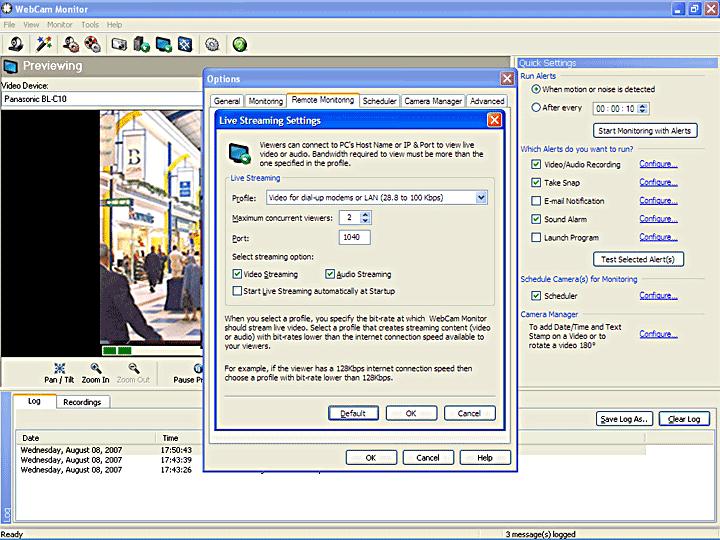Click the Save Log As.. button

[x=624, y=419]
